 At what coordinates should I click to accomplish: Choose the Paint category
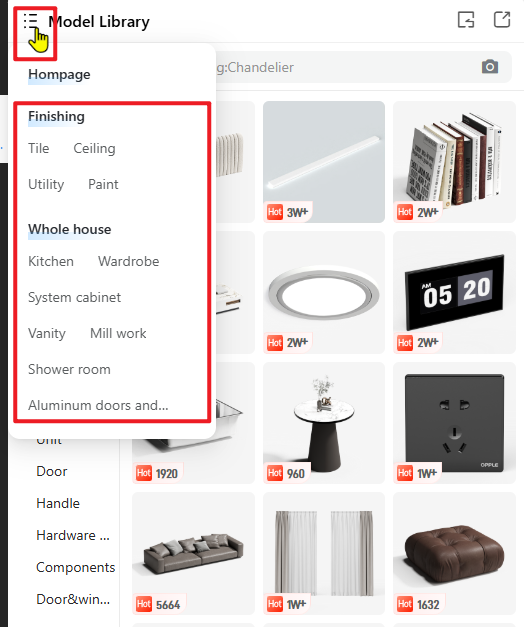coord(103,184)
